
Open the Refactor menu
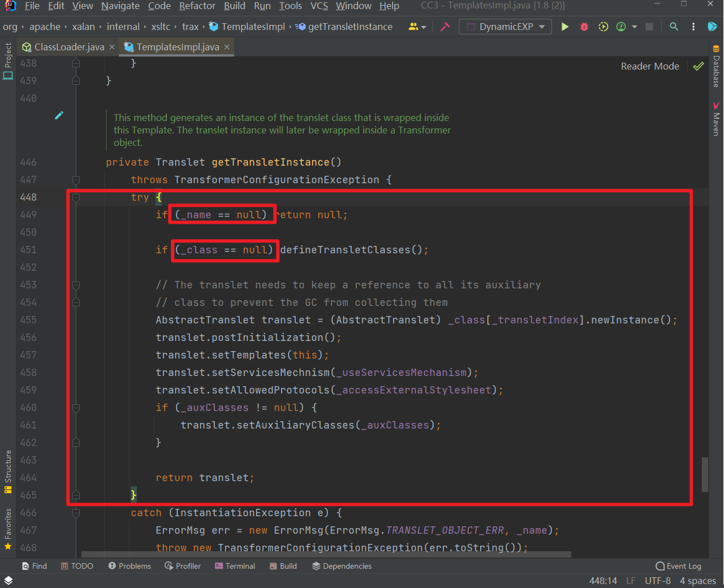coord(197,6)
